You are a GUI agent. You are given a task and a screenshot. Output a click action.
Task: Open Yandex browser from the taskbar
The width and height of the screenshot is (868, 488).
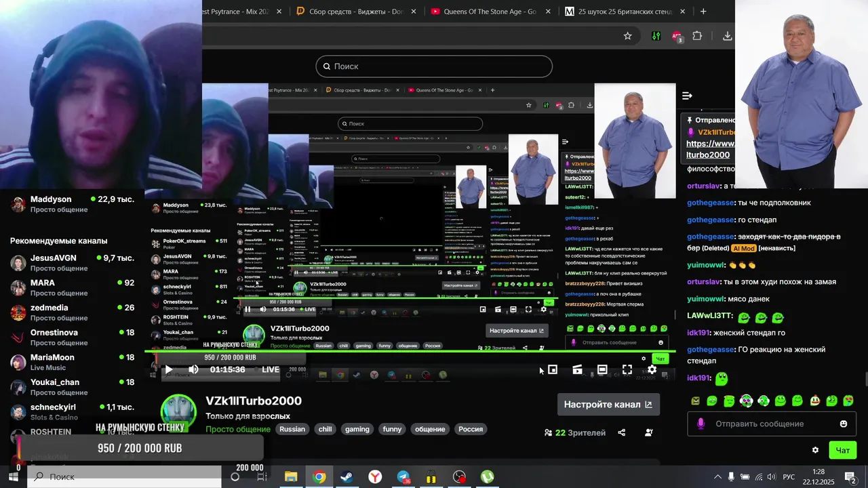[375, 476]
